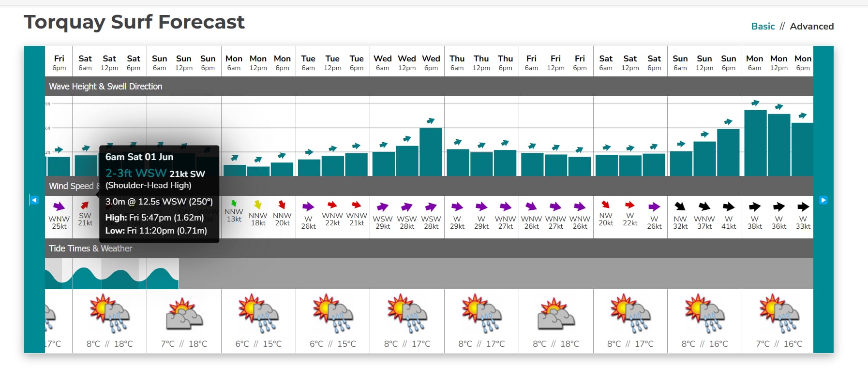
Task: Click the left scroll arrow of forecast
Action: click(x=34, y=200)
